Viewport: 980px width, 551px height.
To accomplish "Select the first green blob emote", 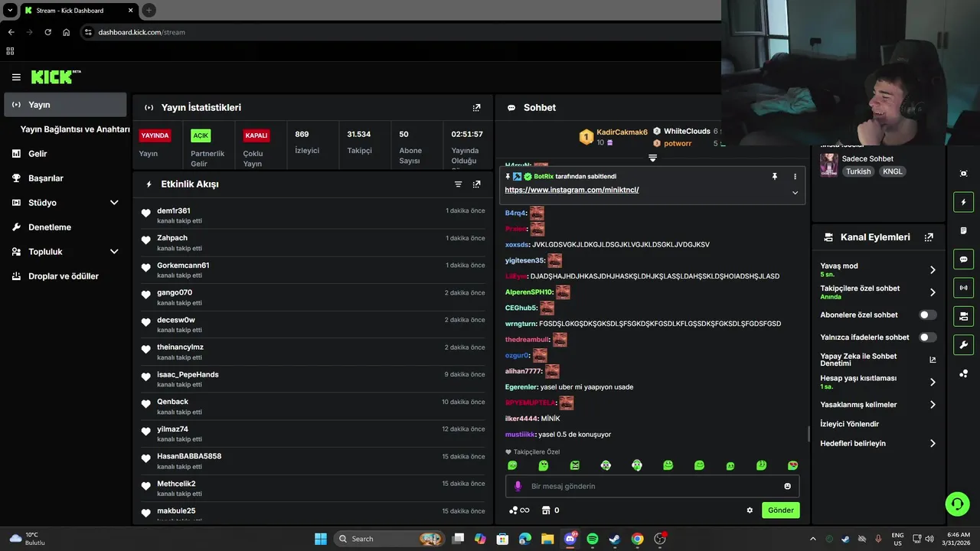I will 512,465.
